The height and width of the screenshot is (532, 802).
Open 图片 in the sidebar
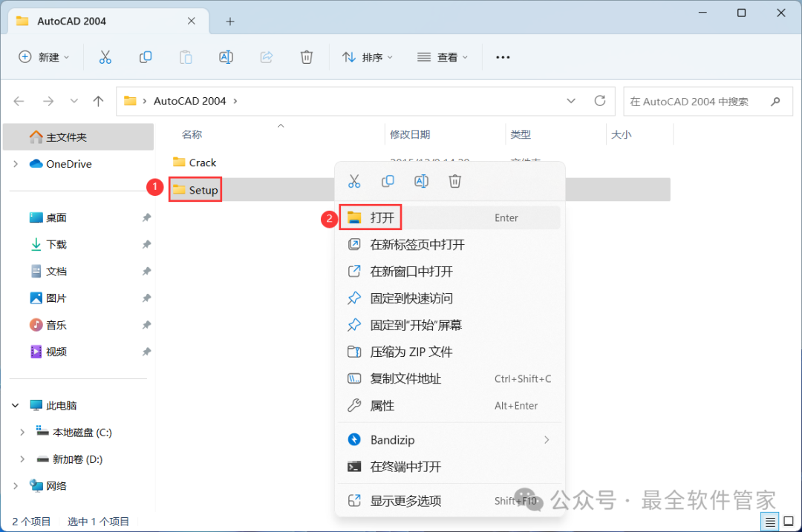point(56,298)
